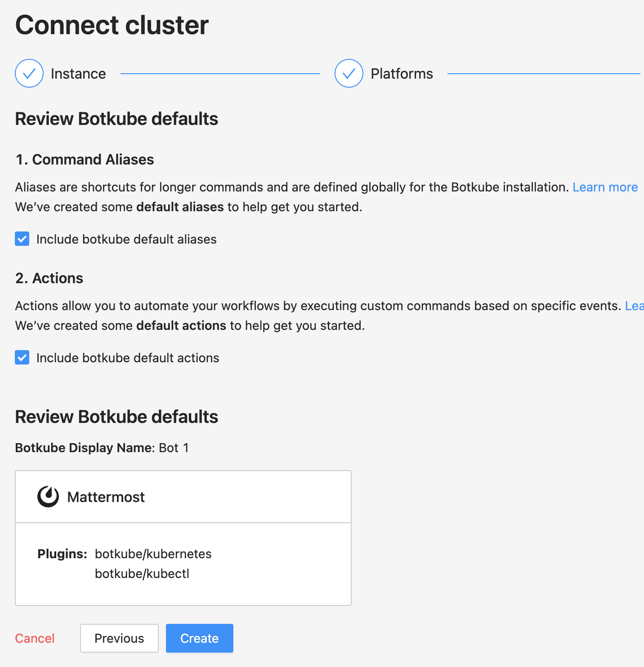Click the Mattermost logo icon
The width and height of the screenshot is (644, 667).
point(48,497)
